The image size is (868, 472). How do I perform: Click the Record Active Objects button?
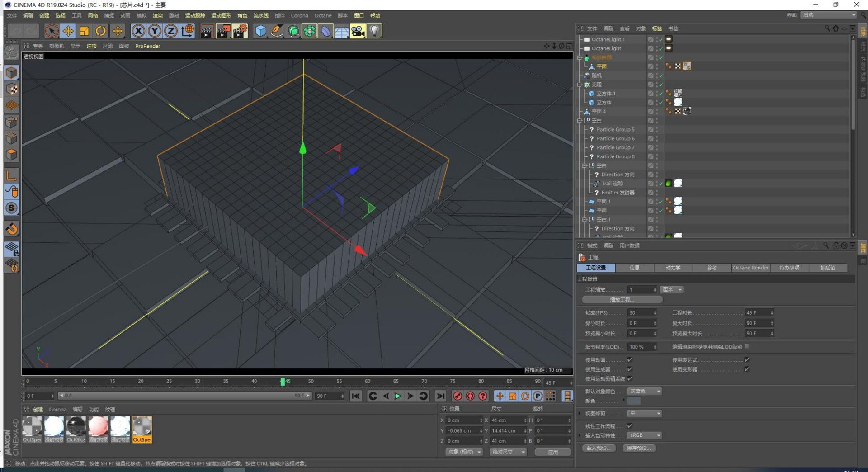click(458, 396)
